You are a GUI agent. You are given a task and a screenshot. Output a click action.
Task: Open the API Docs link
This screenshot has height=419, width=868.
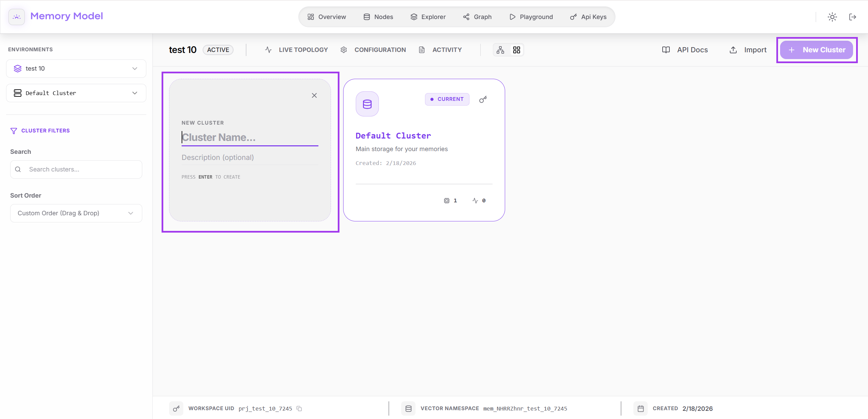click(x=686, y=50)
